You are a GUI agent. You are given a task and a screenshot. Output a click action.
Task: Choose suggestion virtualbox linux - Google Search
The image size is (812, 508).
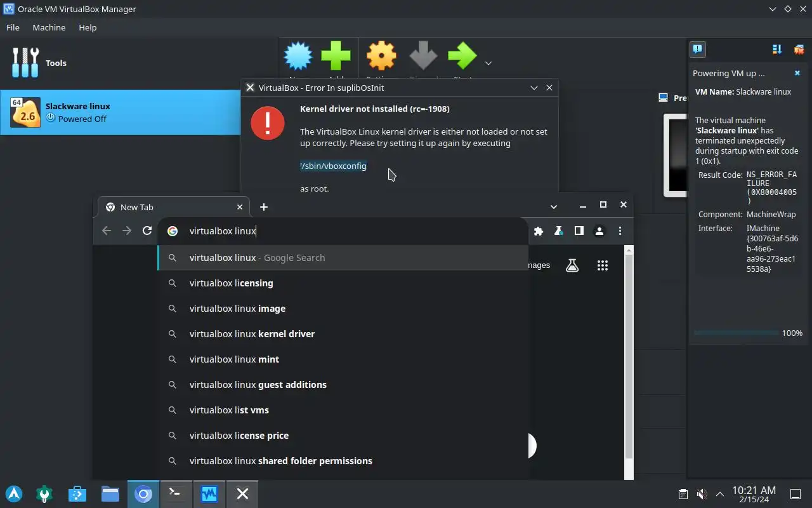(343, 258)
